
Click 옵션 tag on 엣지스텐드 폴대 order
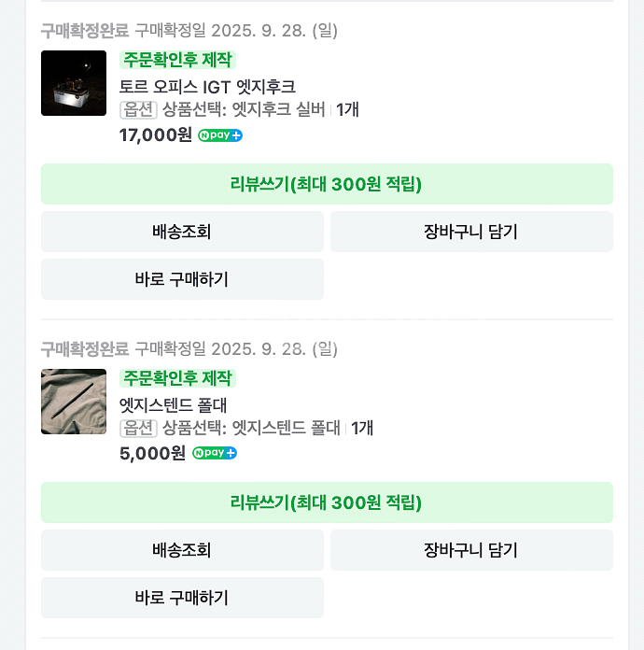click(138, 429)
